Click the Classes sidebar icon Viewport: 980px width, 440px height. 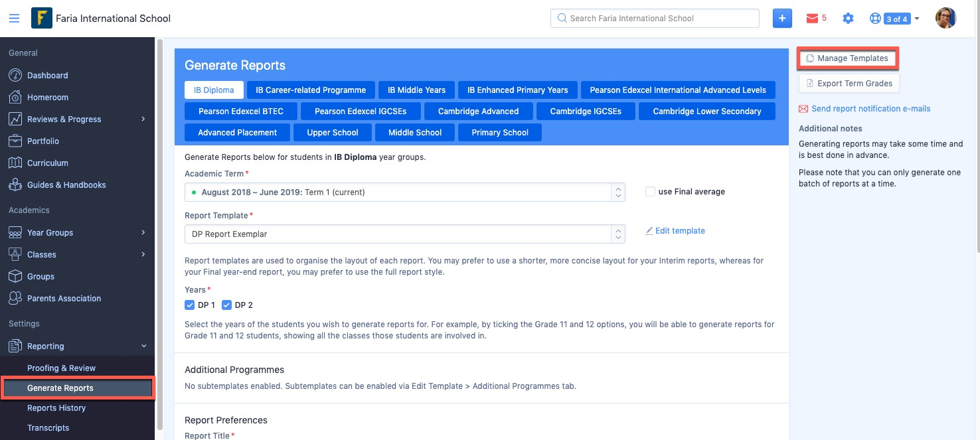click(15, 254)
